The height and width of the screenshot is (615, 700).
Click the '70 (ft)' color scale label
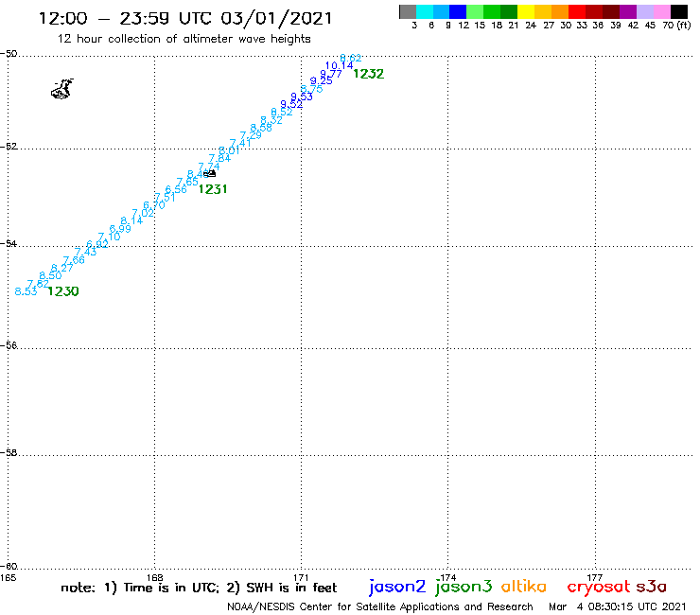(x=676, y=26)
